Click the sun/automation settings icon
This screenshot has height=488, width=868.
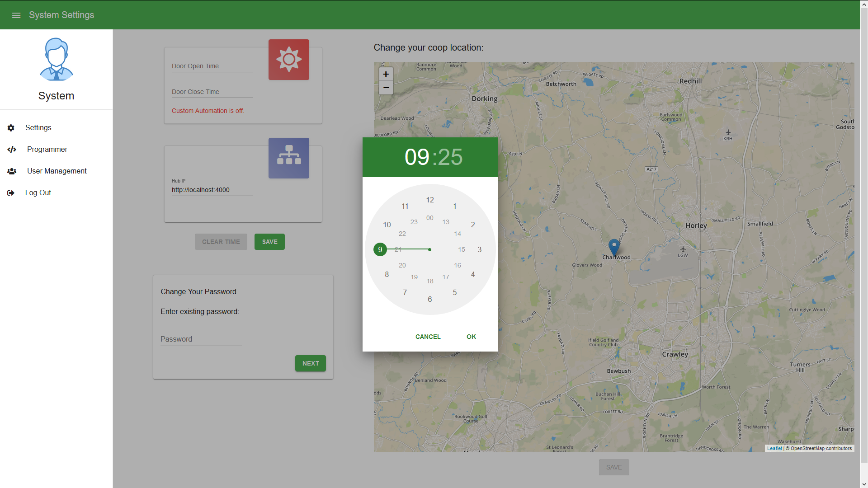coord(288,60)
